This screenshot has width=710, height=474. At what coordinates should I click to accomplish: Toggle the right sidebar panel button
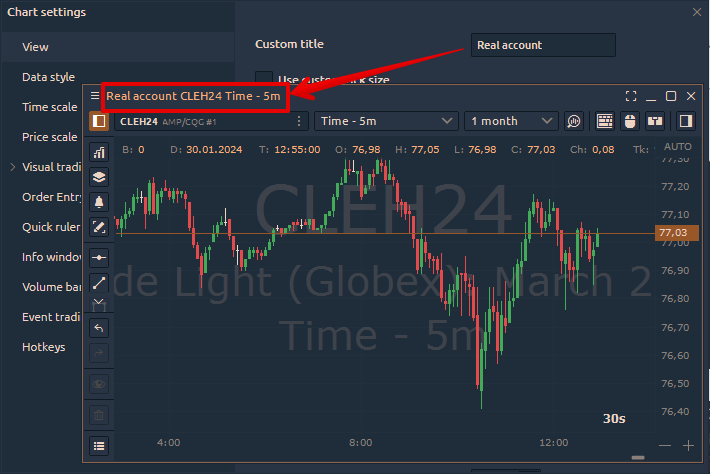686,121
